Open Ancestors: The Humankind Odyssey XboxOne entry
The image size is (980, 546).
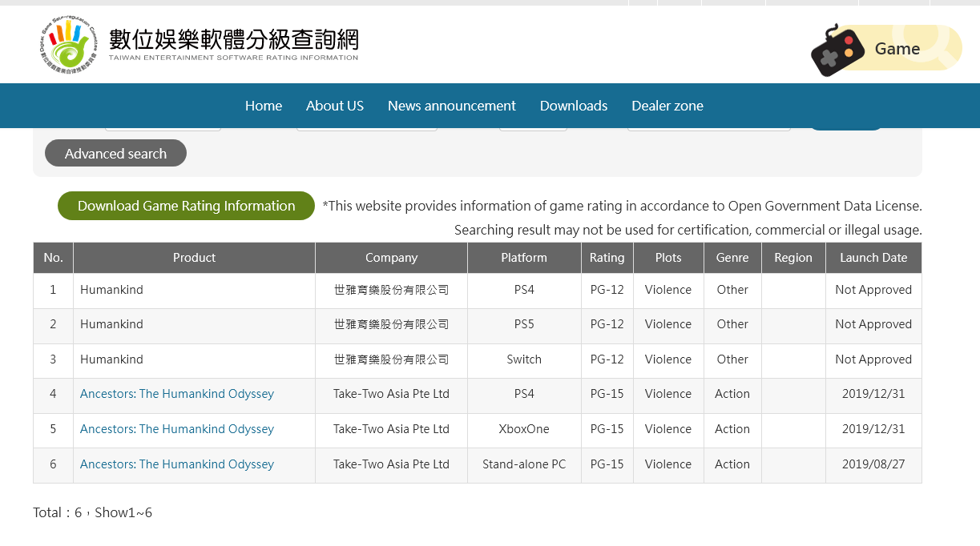[x=176, y=429]
